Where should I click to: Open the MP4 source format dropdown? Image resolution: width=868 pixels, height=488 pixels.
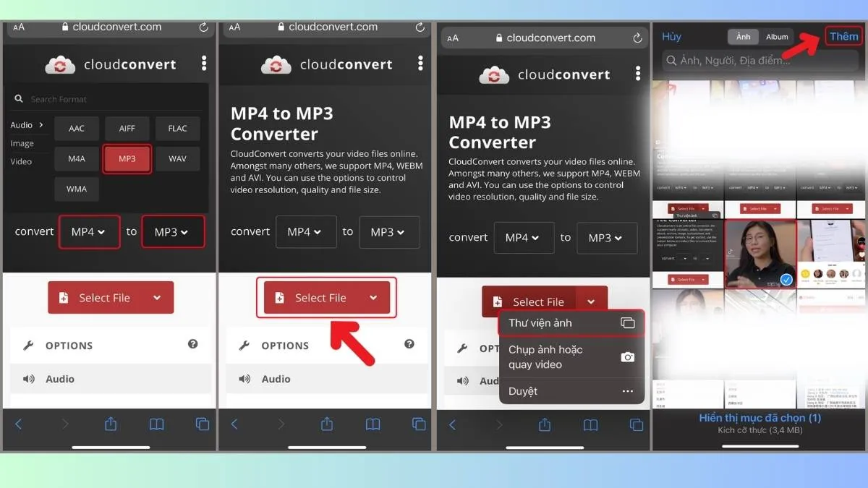click(x=89, y=231)
